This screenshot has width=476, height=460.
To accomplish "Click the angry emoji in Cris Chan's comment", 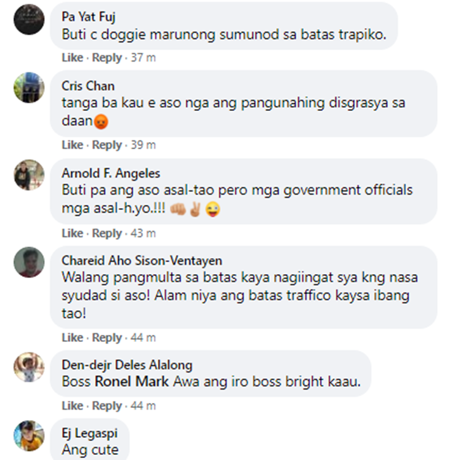I will click(101, 122).
